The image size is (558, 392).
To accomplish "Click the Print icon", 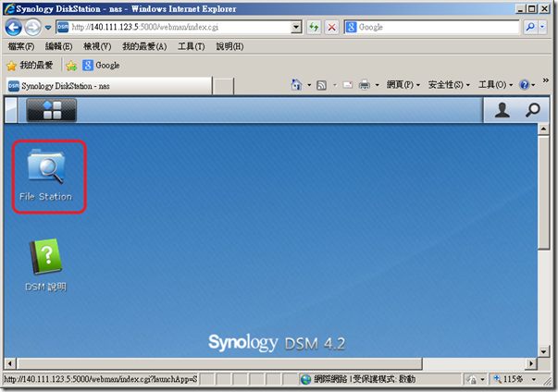I will pos(365,85).
